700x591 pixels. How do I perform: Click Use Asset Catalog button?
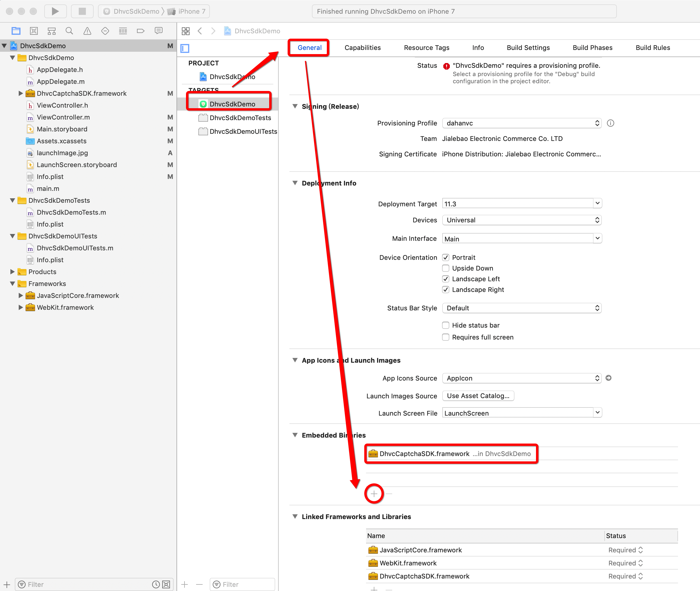click(478, 396)
